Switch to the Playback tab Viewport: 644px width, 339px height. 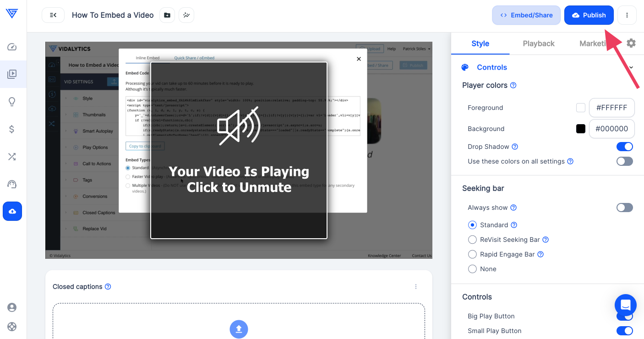(539, 44)
